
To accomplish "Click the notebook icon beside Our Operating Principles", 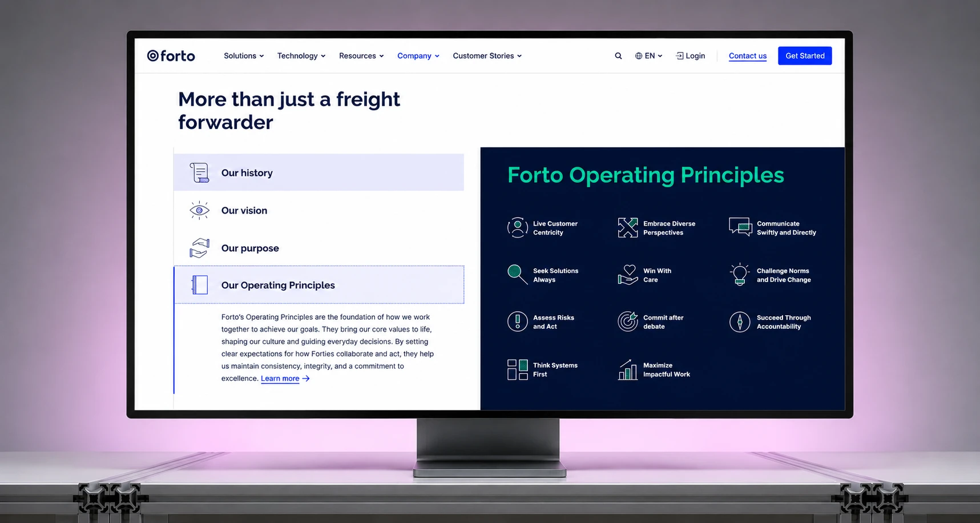I will click(199, 285).
